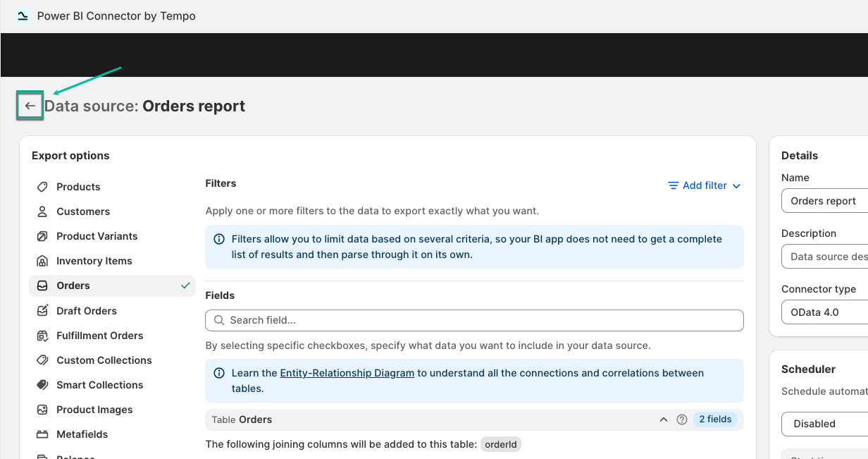This screenshot has height=459, width=868.
Task: Select Product Variants export option
Action: pyautogui.click(x=97, y=236)
